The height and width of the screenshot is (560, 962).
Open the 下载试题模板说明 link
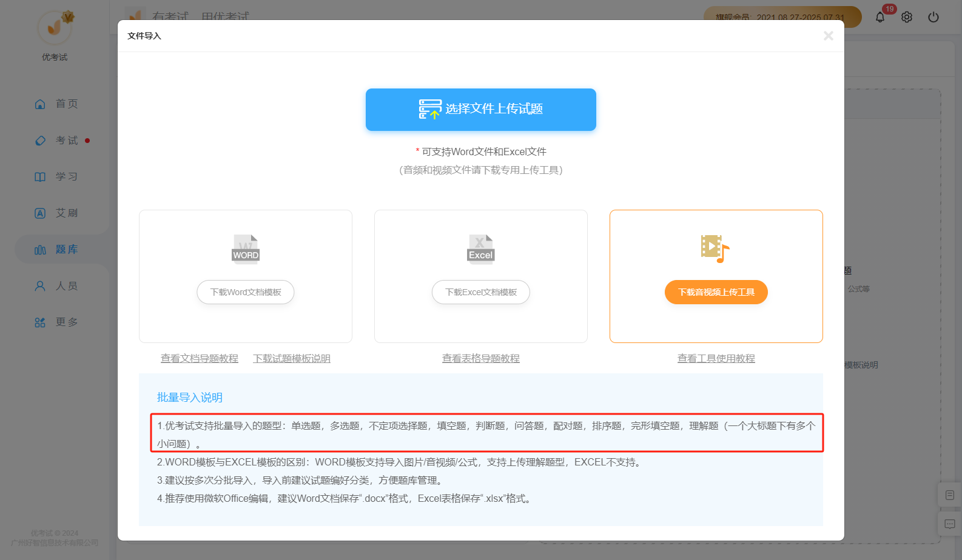pos(292,358)
